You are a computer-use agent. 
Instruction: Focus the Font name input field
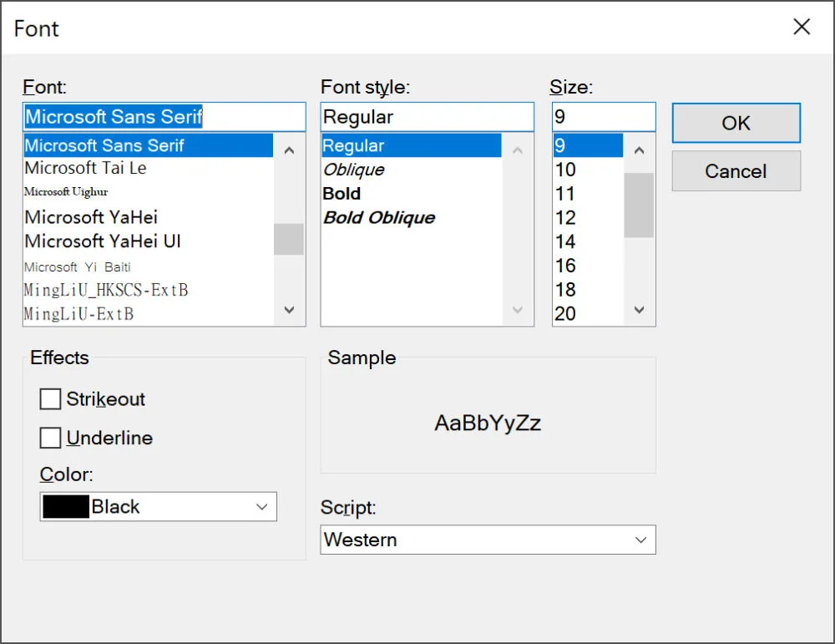point(164,117)
